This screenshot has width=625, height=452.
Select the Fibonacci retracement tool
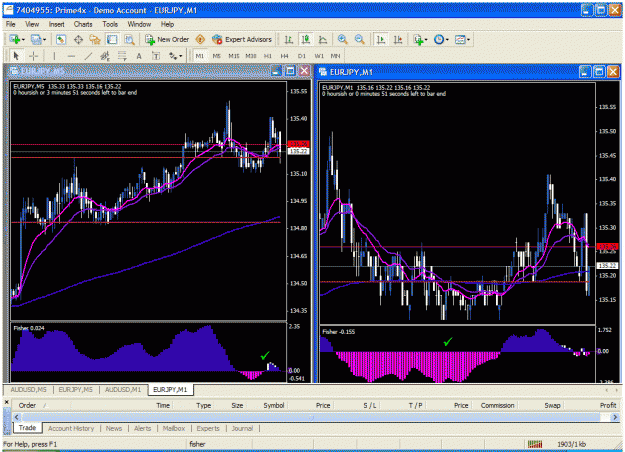coord(122,56)
